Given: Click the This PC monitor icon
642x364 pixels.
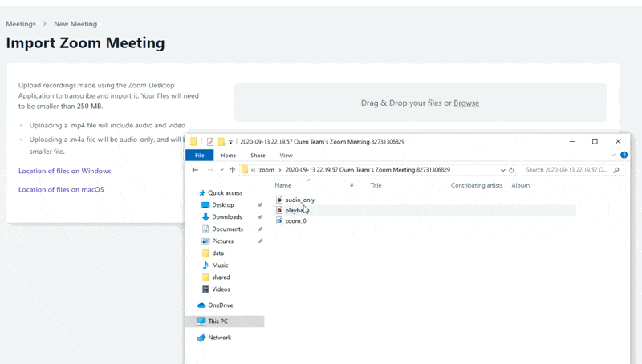Looking at the screenshot, I should tap(201, 321).
